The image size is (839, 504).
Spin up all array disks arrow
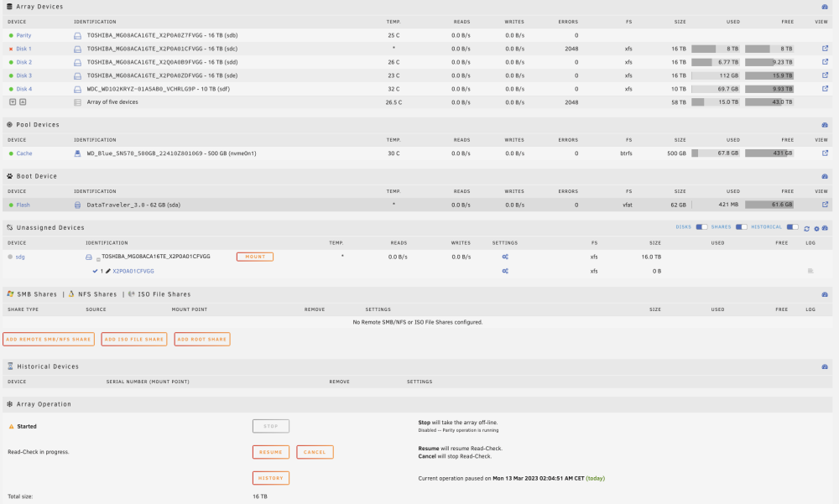click(23, 101)
